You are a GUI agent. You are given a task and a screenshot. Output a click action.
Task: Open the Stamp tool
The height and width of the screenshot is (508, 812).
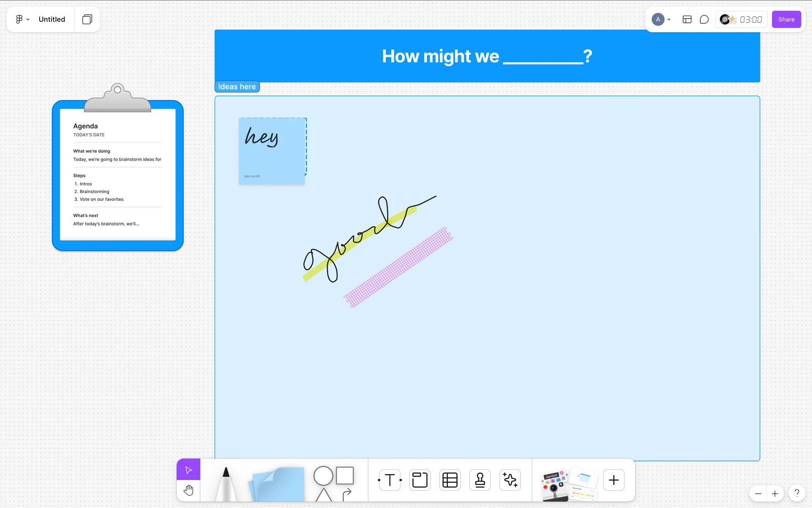pyautogui.click(x=480, y=480)
